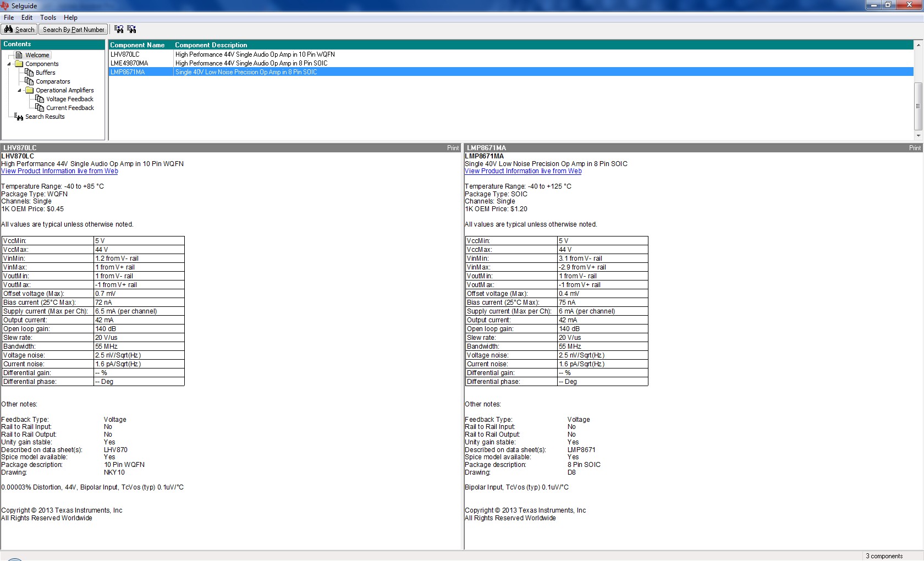Image resolution: width=924 pixels, height=561 pixels.
Task: Click the '1K OEM Price: $1.20' text
Action: coord(496,209)
